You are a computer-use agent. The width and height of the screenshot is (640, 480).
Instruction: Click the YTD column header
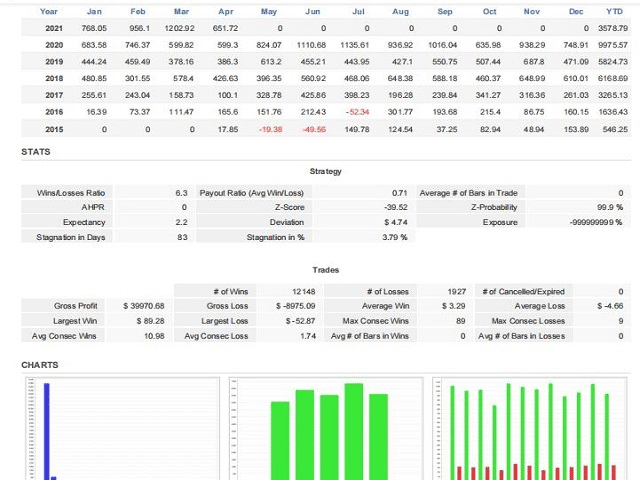[x=615, y=11]
